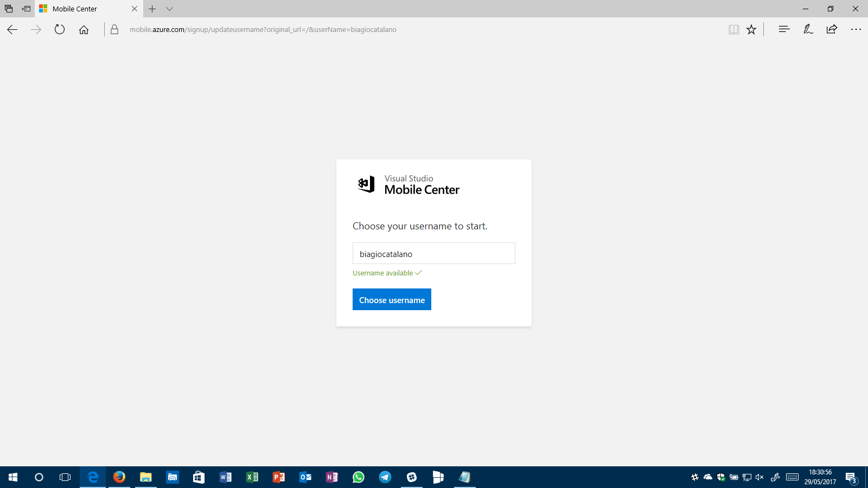Share this page using share icon

pyautogui.click(x=832, y=30)
